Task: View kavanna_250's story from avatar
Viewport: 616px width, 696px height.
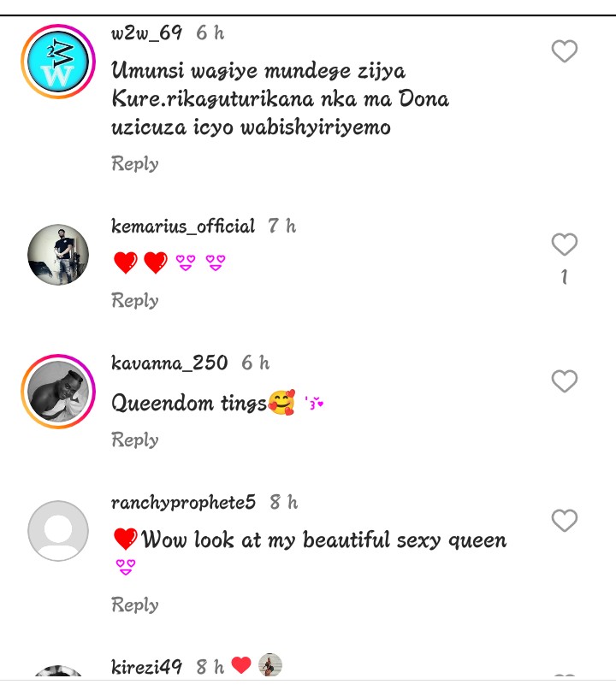Action: pyautogui.click(x=58, y=392)
